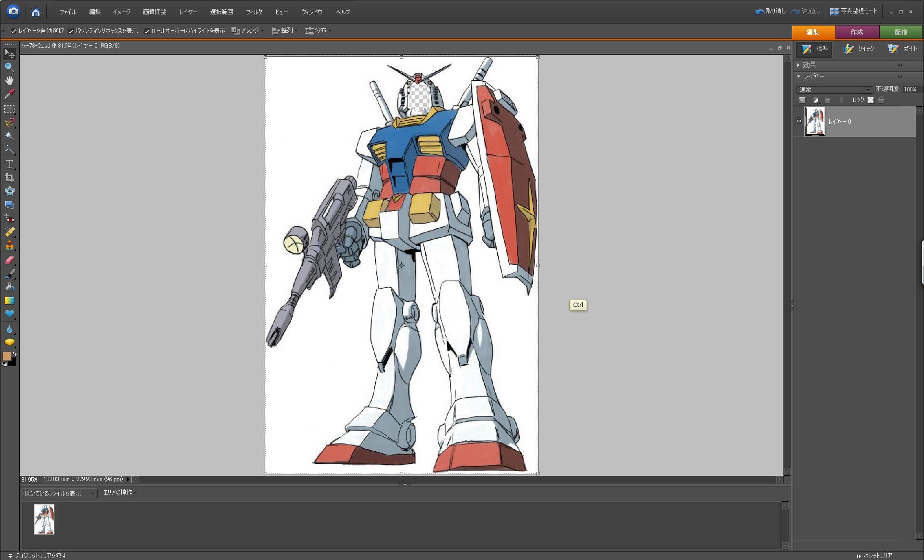The height and width of the screenshot is (560, 924).
Task: Open the adjustment layer half-circle icon
Action: pyautogui.click(x=815, y=100)
